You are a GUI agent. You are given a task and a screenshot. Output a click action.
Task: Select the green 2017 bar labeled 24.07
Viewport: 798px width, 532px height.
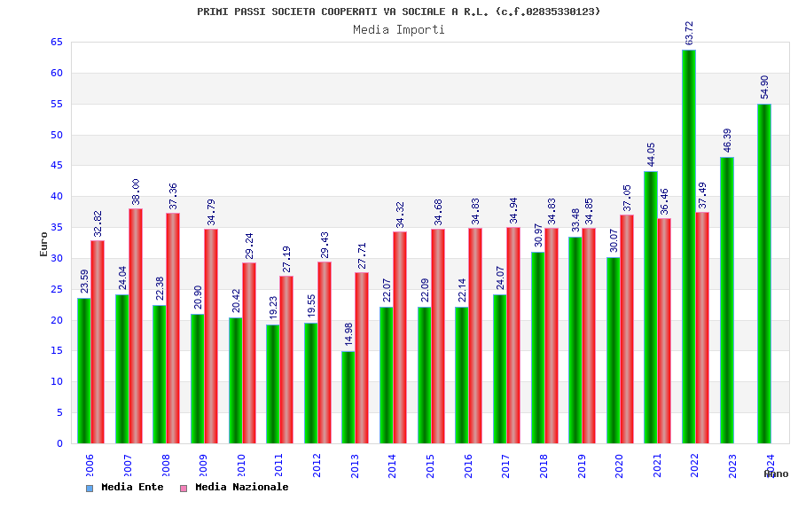click(500, 369)
